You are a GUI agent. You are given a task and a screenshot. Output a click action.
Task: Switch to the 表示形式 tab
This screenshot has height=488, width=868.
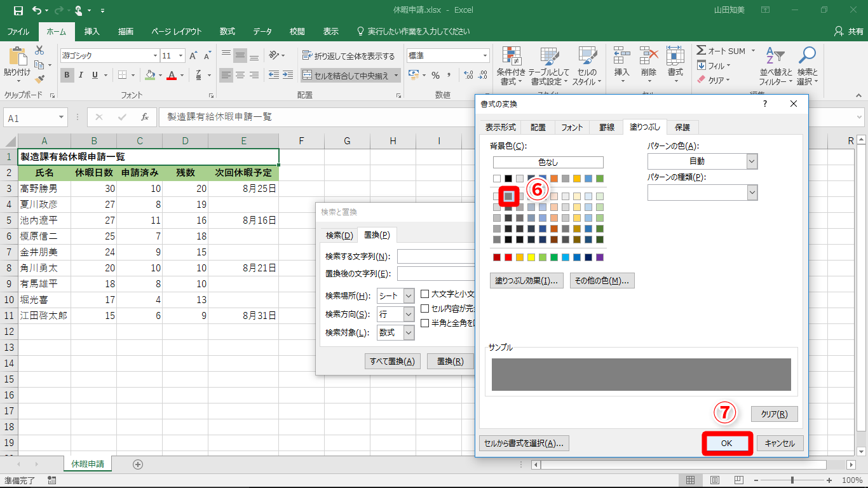(x=501, y=127)
